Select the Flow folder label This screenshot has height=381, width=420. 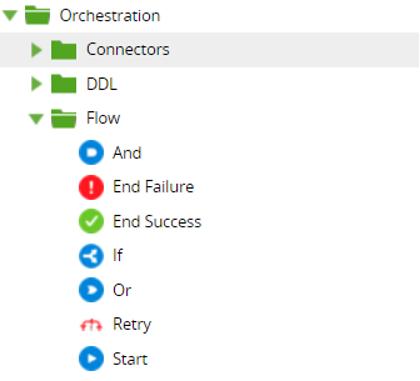click(103, 118)
